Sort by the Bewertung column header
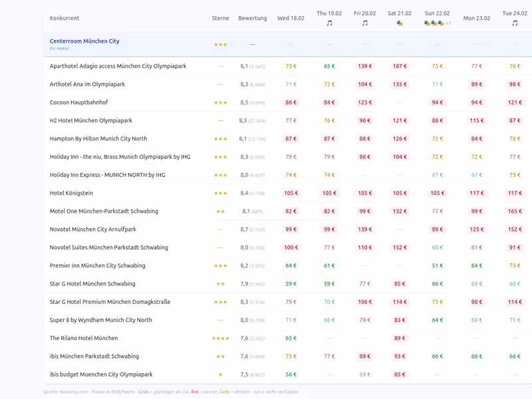Viewport: 532px width, 399px height. [x=252, y=18]
